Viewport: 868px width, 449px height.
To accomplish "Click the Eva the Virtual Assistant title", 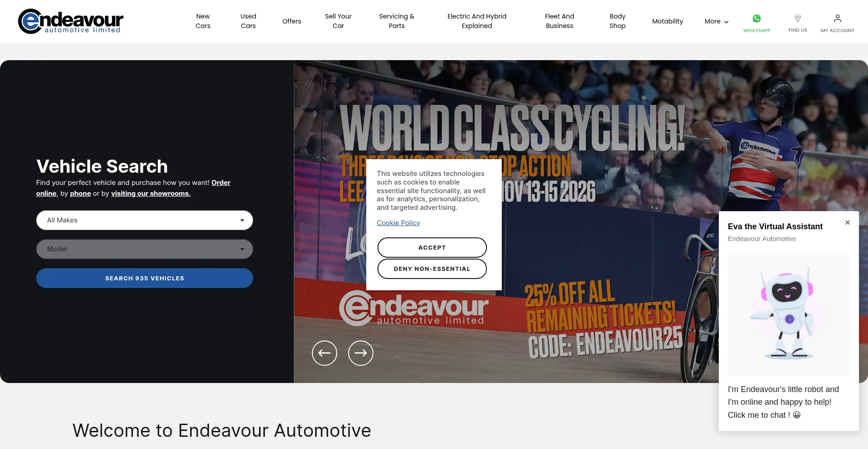I will 775,227.
